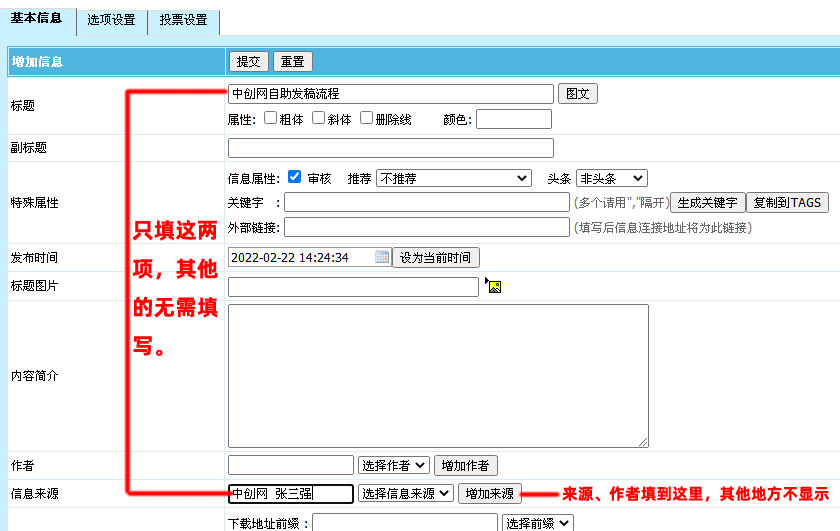Viewport: 840px width, 531px height.
Task: Switch to the 基本信息 tab
Action: pyautogui.click(x=36, y=18)
